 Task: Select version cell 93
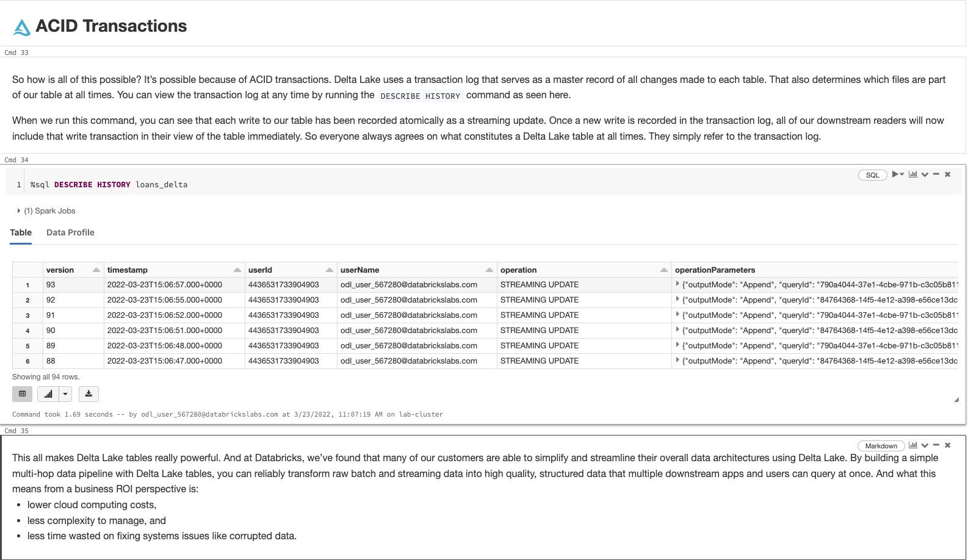click(x=73, y=285)
